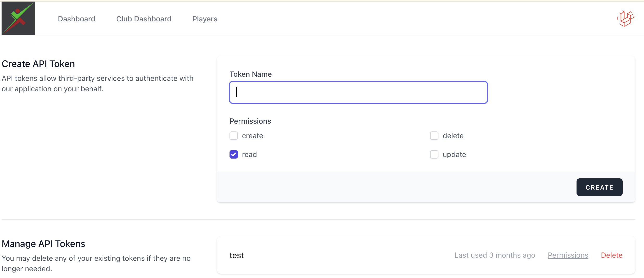Tick the delete permission checkbox
This screenshot has height=278, width=644.
coord(434,136)
